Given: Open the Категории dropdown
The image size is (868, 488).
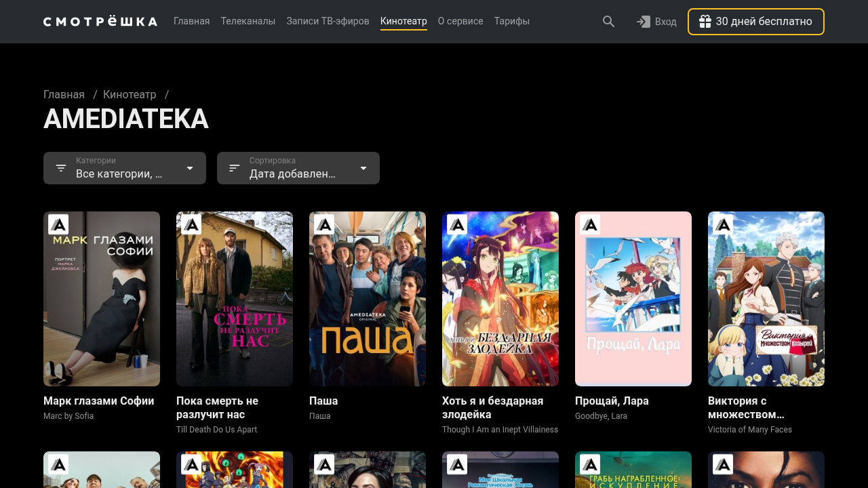Looking at the screenshot, I should point(125,168).
